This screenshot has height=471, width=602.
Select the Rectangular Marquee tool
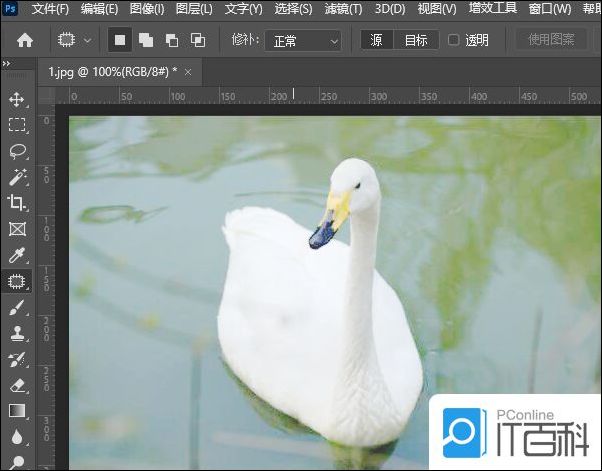17,125
